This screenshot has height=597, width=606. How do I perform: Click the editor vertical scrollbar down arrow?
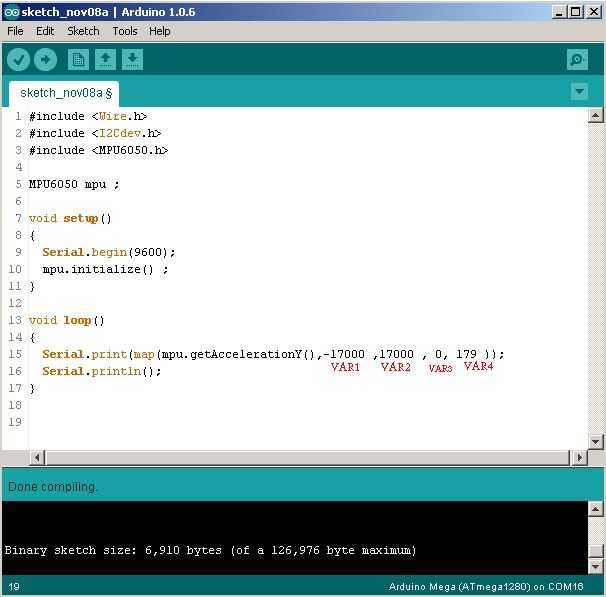click(595, 441)
